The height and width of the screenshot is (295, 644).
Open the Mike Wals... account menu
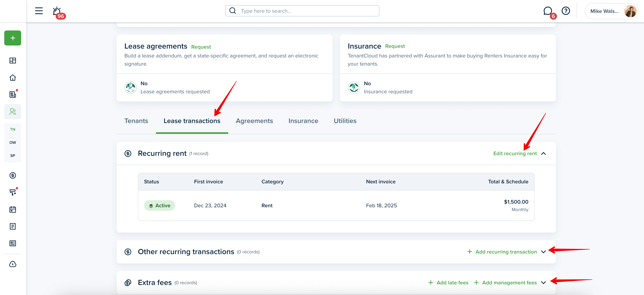tap(611, 11)
